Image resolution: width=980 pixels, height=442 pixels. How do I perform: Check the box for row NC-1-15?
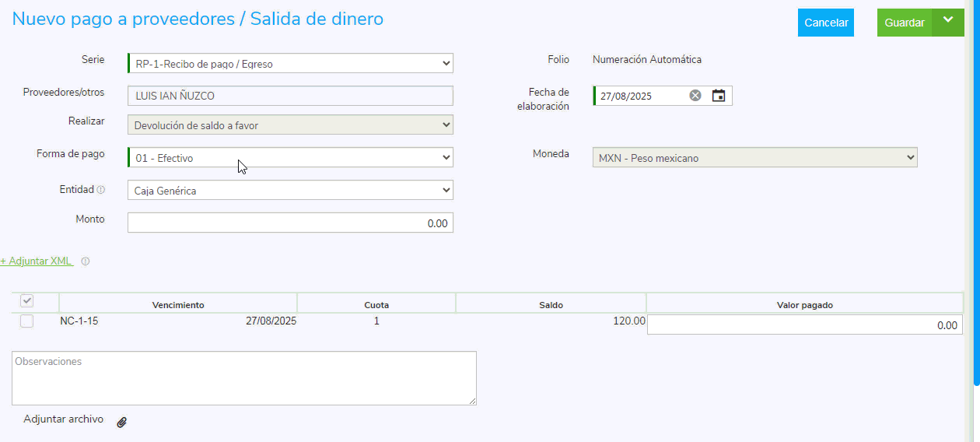click(26, 321)
